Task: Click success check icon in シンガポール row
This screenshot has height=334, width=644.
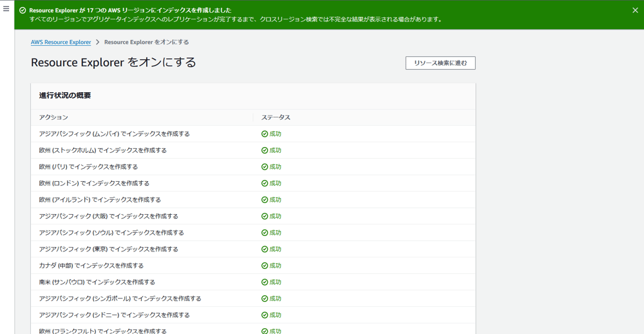Action: point(265,298)
